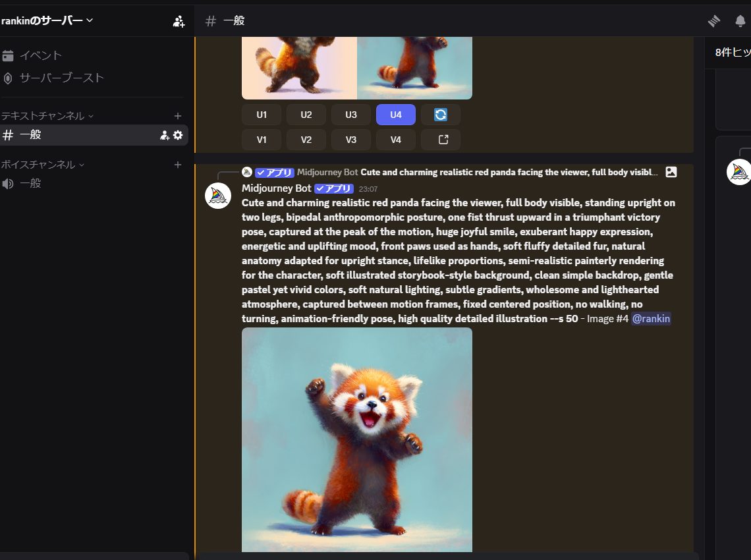The width and height of the screenshot is (751, 560).
Task: Open settings gear for 一般 text channel
Action: click(x=178, y=135)
